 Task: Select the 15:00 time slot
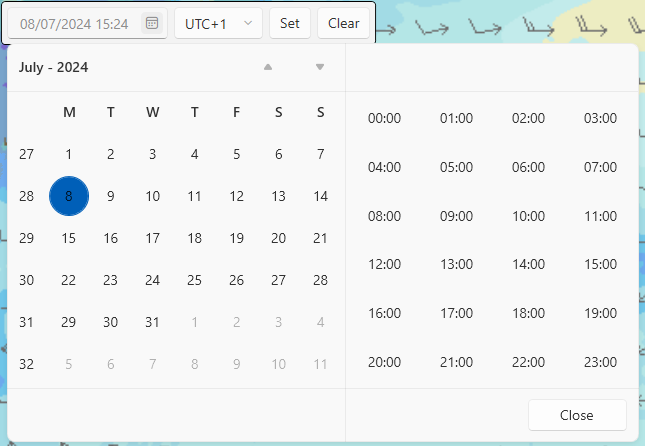pyautogui.click(x=601, y=264)
